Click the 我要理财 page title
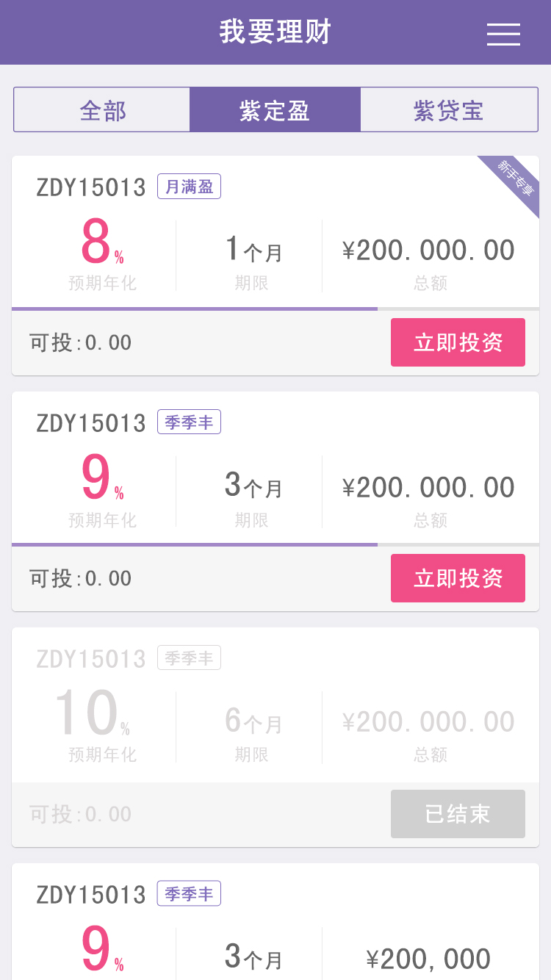 pos(275,32)
